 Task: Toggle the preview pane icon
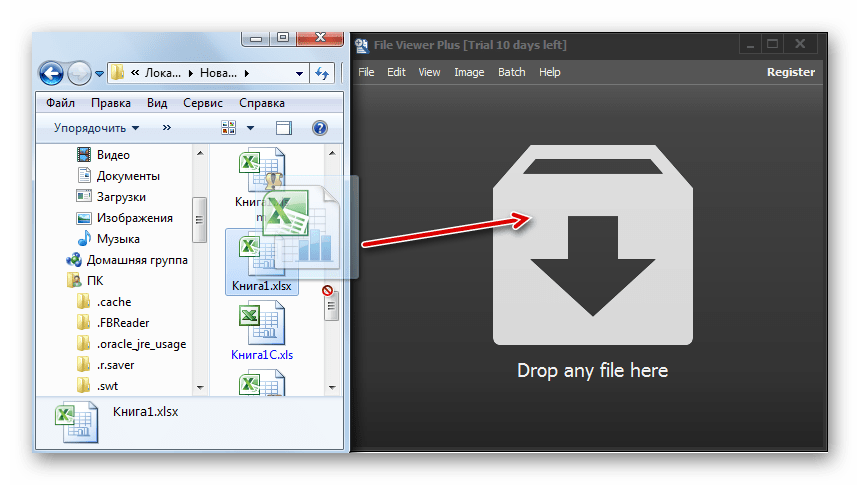[x=284, y=128]
